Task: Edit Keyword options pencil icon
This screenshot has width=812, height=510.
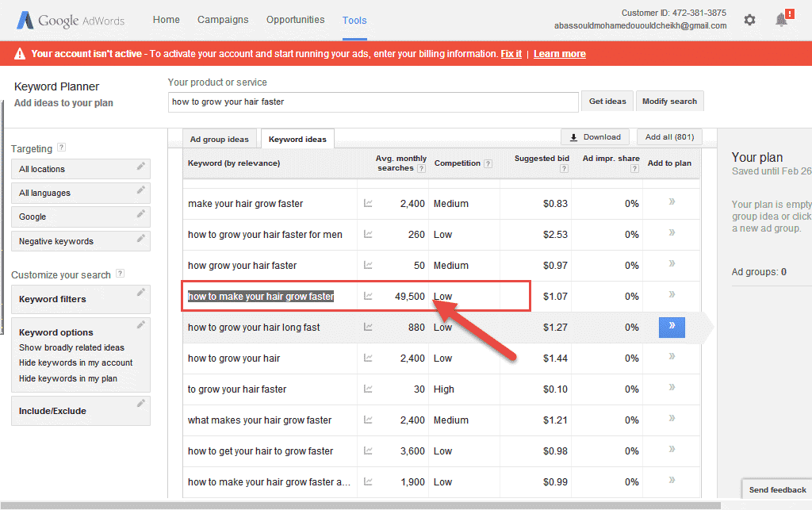Action: [140, 325]
